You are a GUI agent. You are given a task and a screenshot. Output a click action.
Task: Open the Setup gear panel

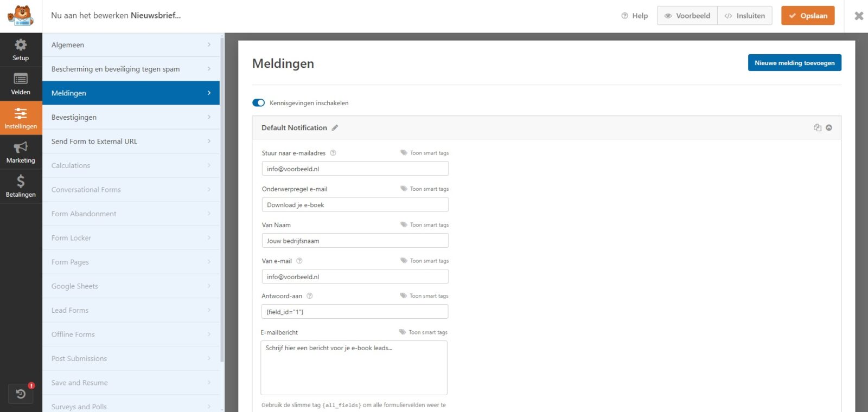[x=21, y=50]
